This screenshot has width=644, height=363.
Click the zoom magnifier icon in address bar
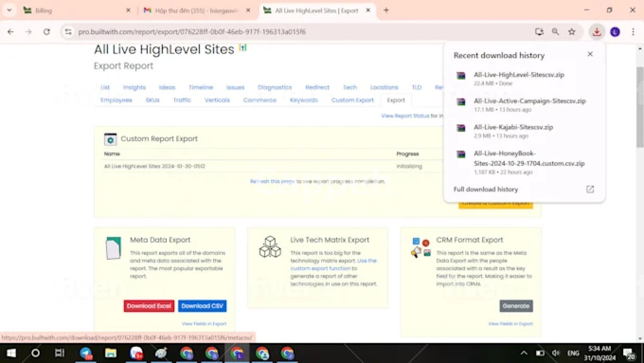555,32
